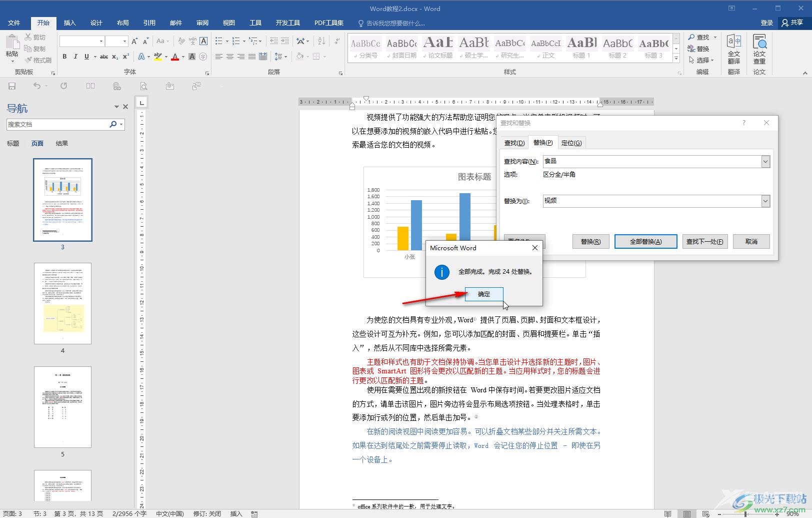Expand the styles gallery more arrow

(676, 59)
